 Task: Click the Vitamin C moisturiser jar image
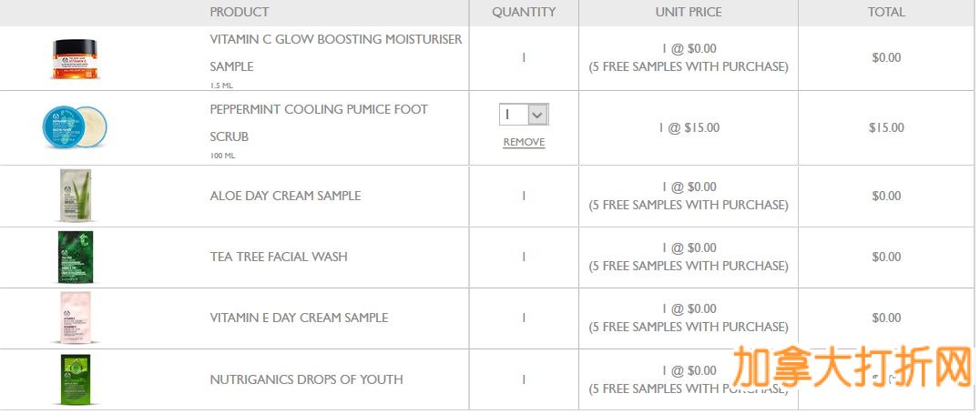pyautogui.click(x=75, y=59)
